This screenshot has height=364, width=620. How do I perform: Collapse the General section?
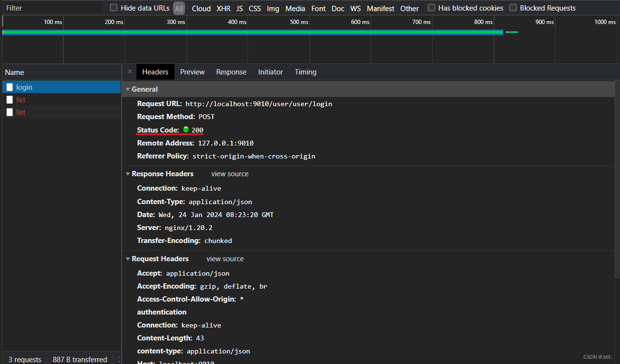pyautogui.click(x=128, y=89)
